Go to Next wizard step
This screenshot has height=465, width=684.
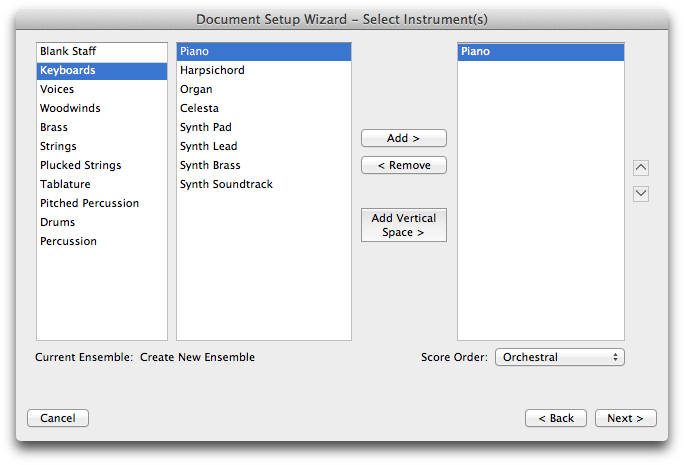[x=625, y=418]
